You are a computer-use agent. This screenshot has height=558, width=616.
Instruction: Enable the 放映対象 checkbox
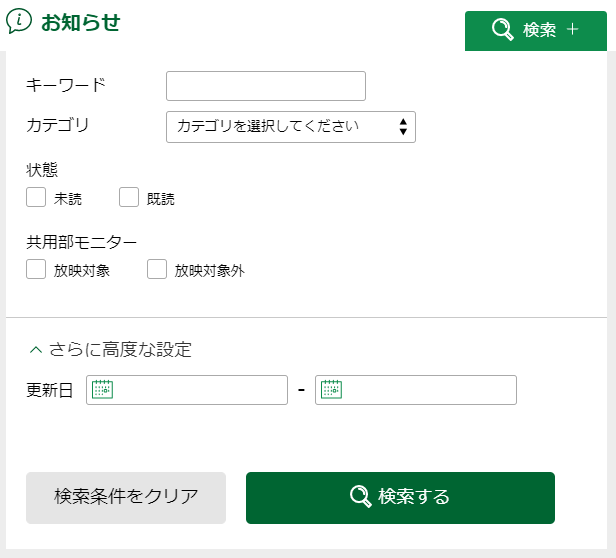[x=36, y=269]
